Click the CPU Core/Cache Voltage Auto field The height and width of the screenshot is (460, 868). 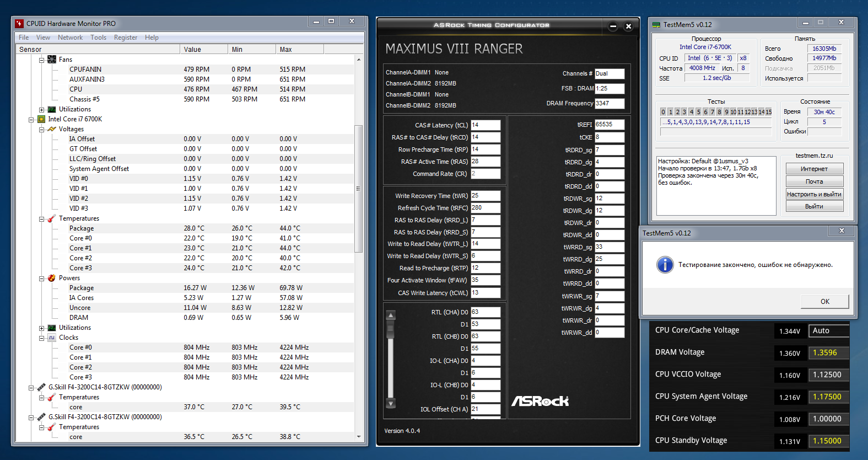tap(828, 331)
